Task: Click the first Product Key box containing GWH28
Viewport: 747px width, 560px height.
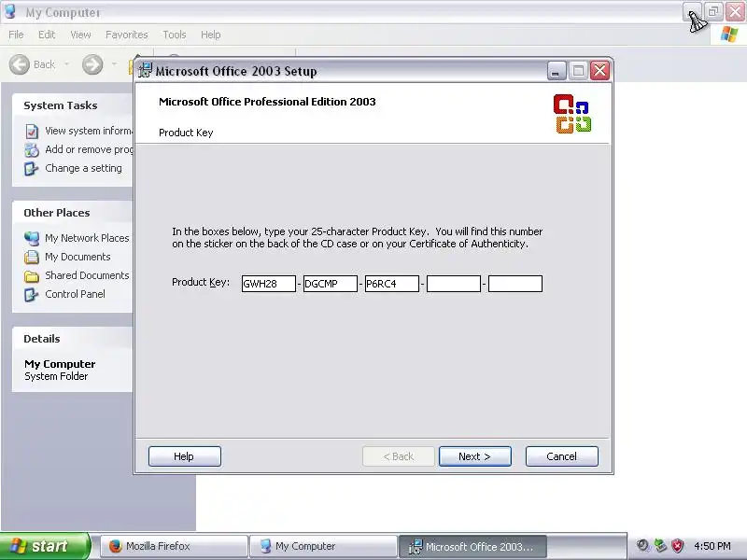Action: (268, 284)
